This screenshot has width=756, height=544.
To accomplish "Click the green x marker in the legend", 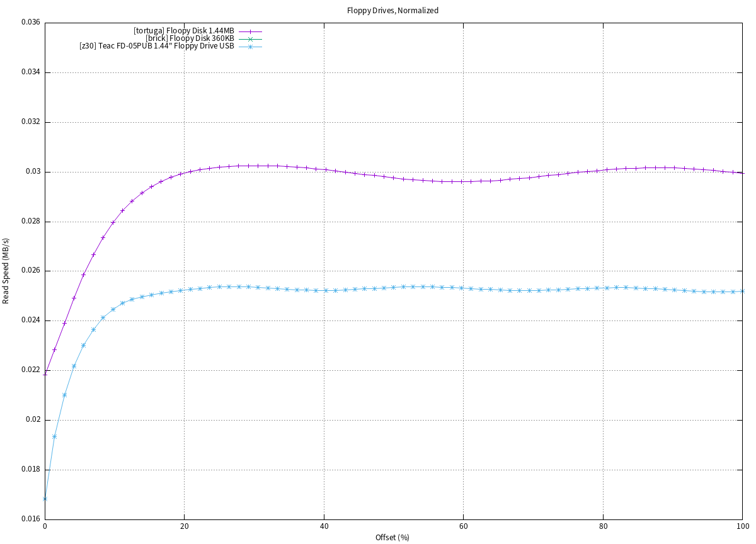I will coord(249,39).
